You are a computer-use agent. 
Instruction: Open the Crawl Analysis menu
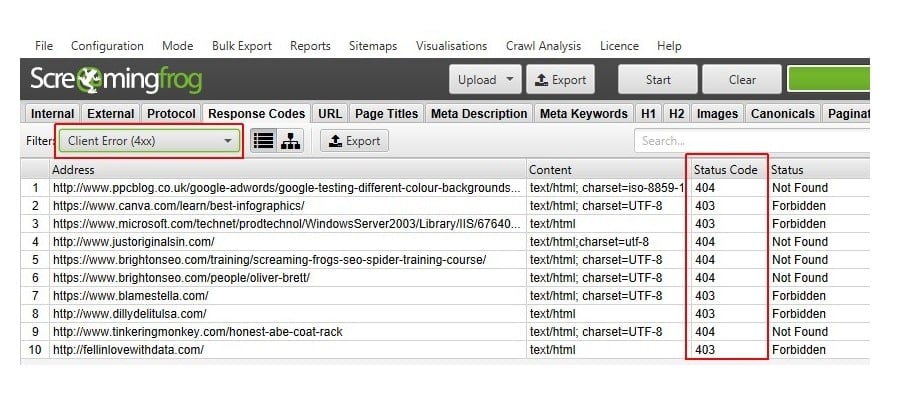[x=543, y=46]
